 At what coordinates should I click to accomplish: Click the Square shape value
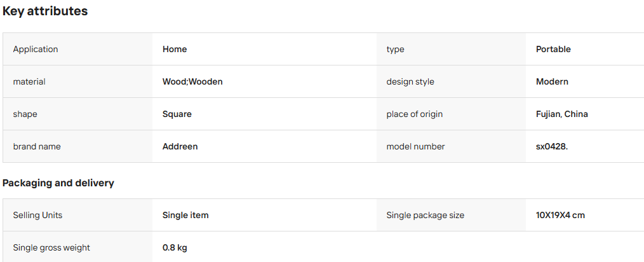177,114
